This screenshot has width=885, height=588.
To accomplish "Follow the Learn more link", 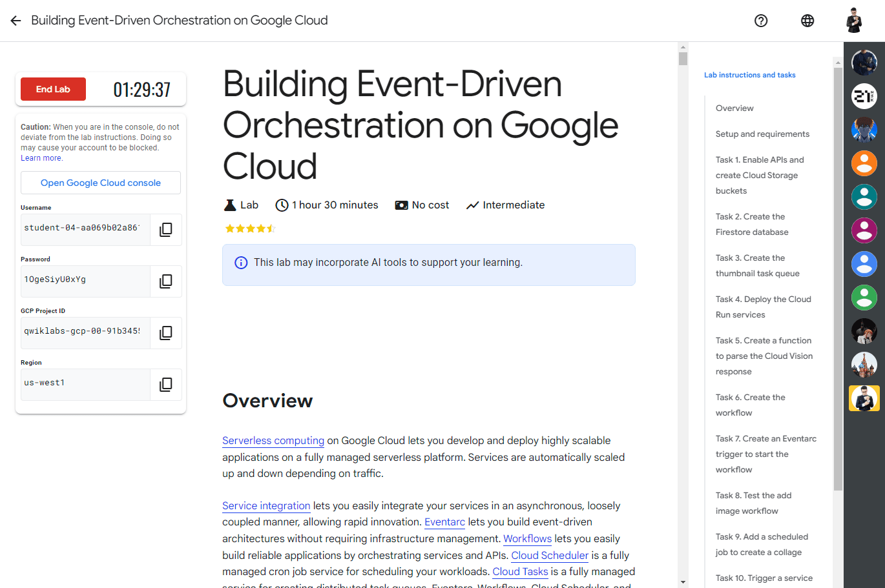I will [x=41, y=158].
